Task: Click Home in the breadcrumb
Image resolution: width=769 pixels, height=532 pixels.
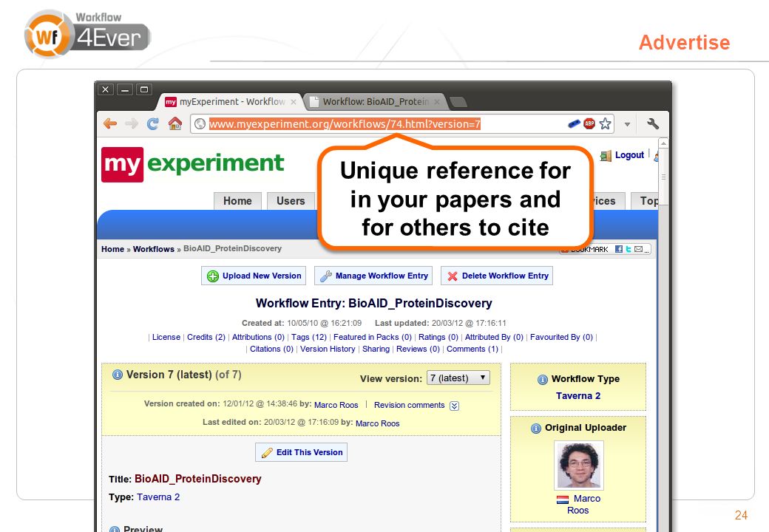Action: [x=113, y=249]
